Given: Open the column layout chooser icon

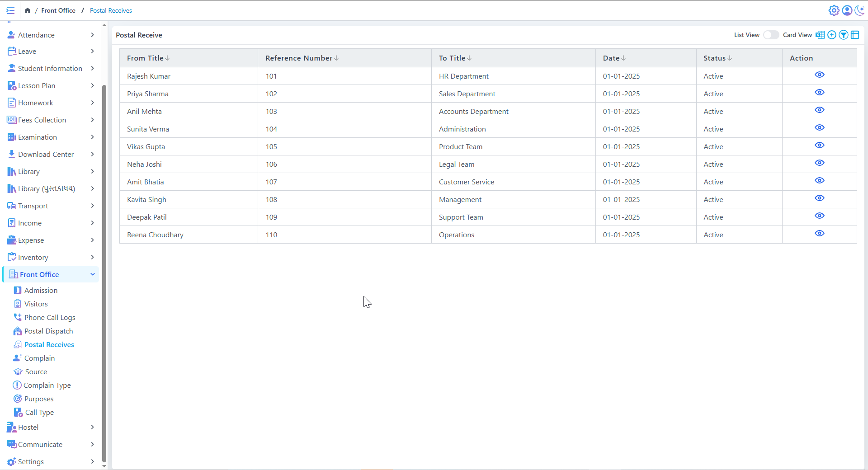Looking at the screenshot, I should (x=855, y=35).
